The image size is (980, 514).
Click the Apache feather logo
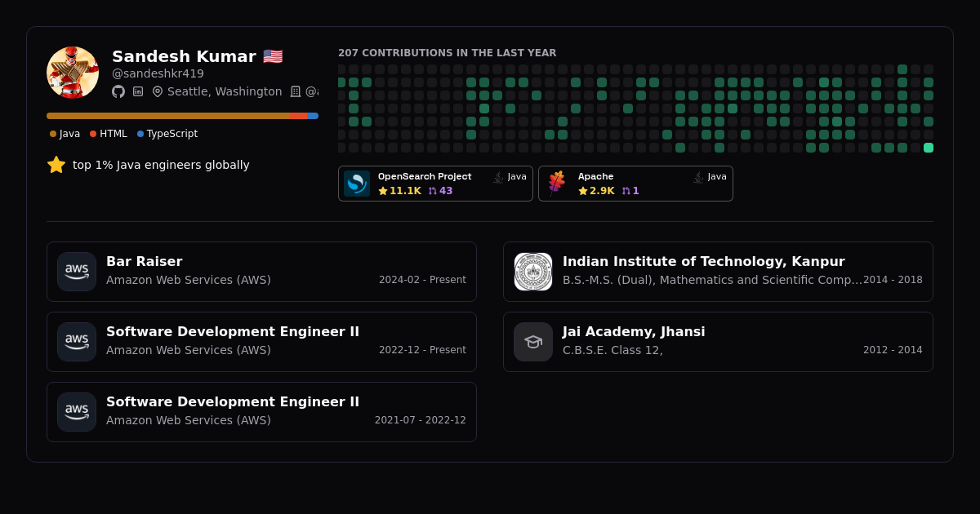point(557,184)
